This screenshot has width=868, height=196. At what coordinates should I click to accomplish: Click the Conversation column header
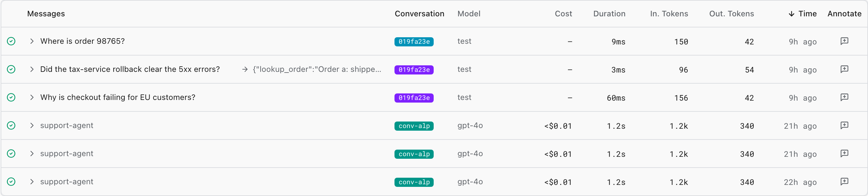click(x=420, y=14)
